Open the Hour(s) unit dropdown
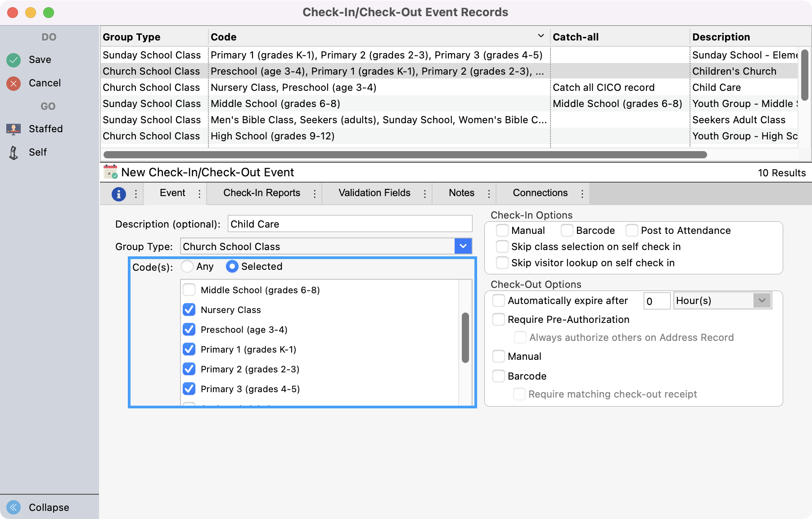Screen dimensions: 812x519 click(761, 300)
